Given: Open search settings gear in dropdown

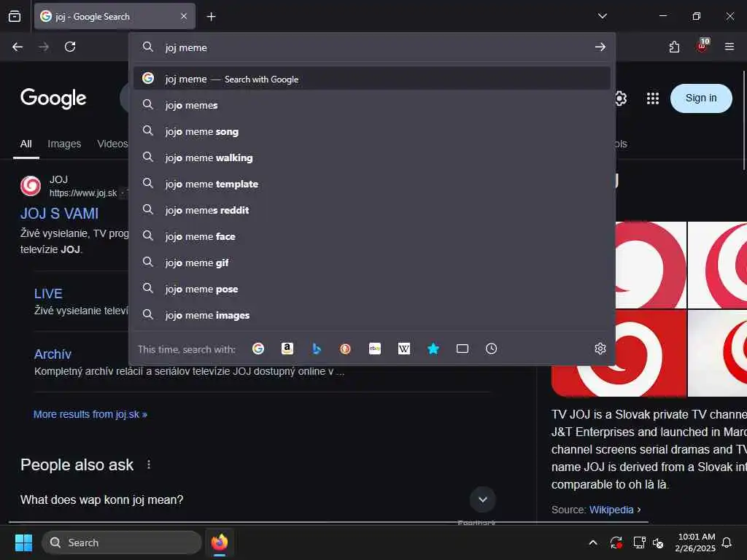Looking at the screenshot, I should (600, 349).
